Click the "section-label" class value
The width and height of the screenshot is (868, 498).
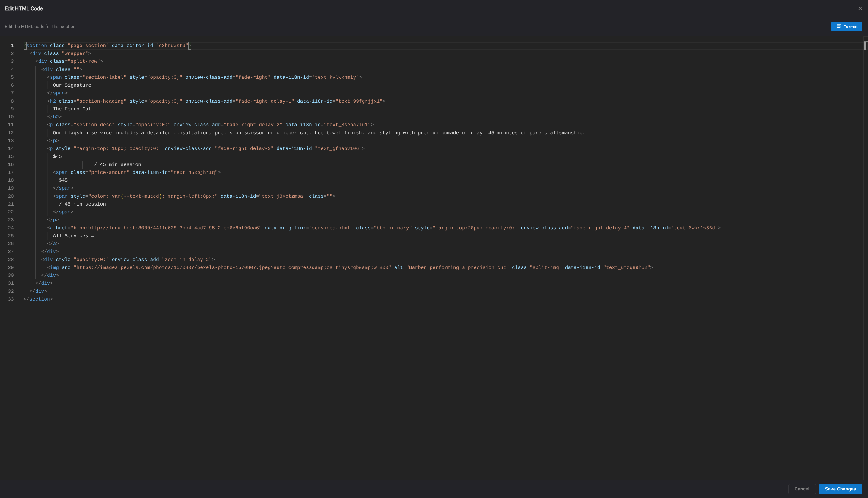(104, 78)
